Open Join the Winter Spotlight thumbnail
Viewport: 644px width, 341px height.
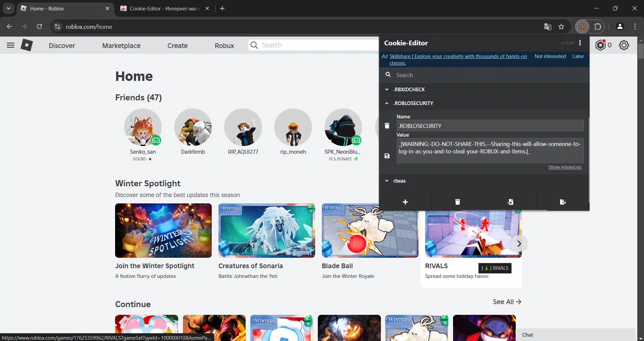163,231
